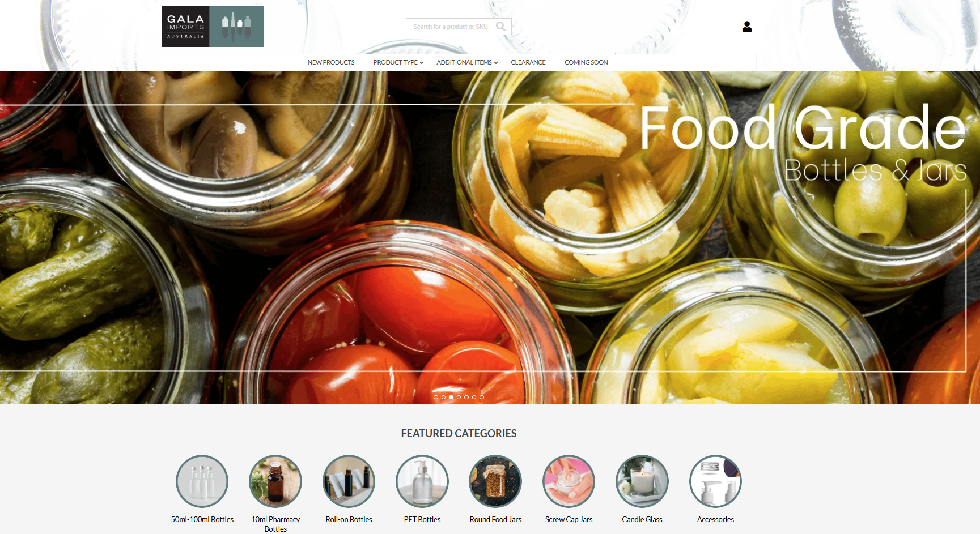Select the Screw Cap Jars category icon

click(569, 481)
